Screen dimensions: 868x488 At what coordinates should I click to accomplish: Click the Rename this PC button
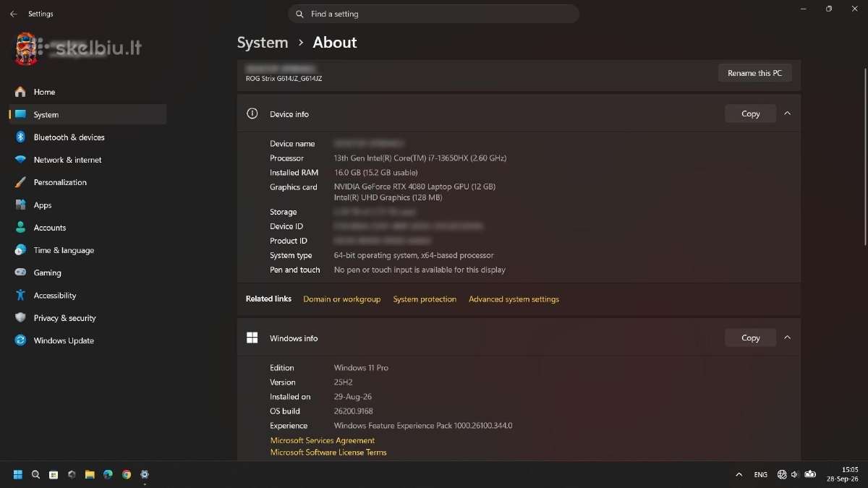[x=754, y=73]
